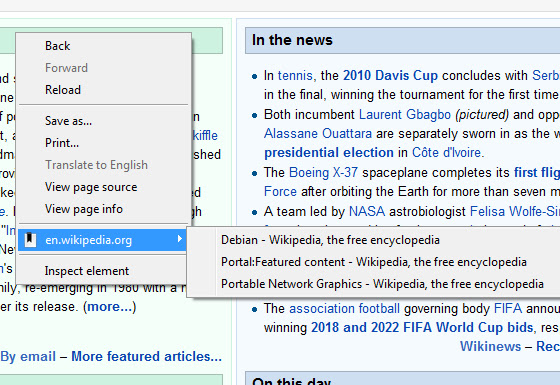This screenshot has height=385, width=560.
Task: Open the Laurent Gbagbo link
Action: [x=405, y=115]
